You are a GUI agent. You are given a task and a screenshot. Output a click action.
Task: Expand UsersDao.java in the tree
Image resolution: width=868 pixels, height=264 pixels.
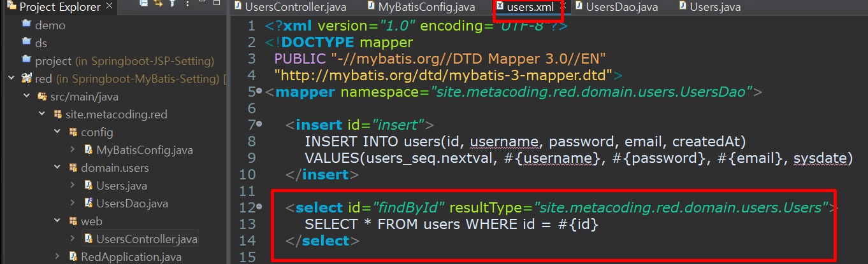tap(73, 204)
